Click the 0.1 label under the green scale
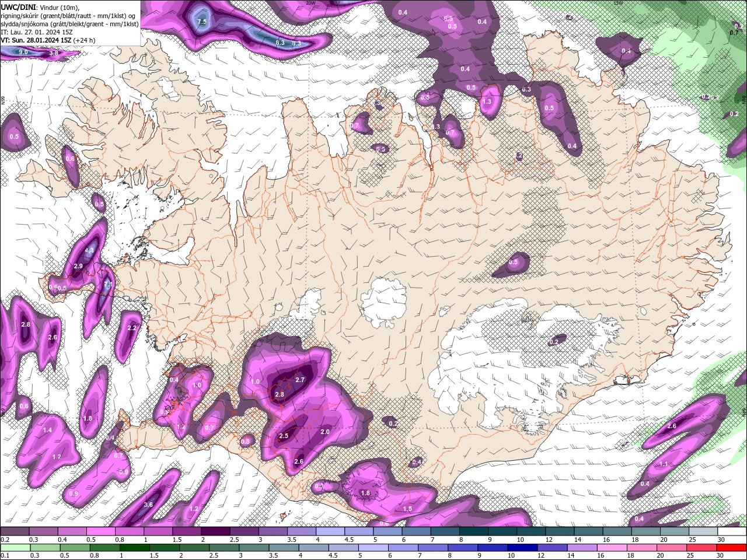Viewport: 747px width, 560px height. click(x=4, y=556)
